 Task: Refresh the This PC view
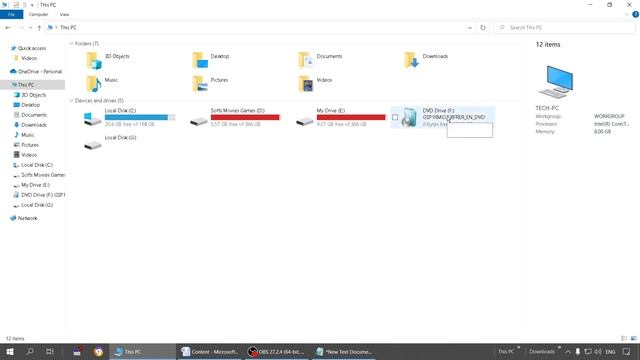(483, 27)
